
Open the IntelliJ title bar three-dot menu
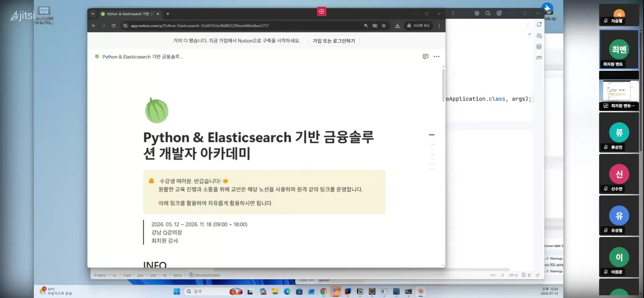(453, 13)
